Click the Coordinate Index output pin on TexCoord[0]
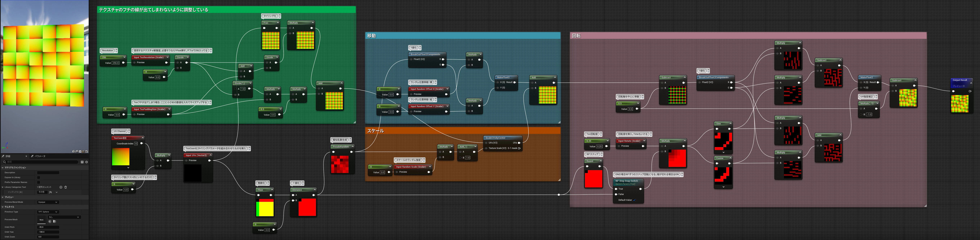 tap(141, 143)
